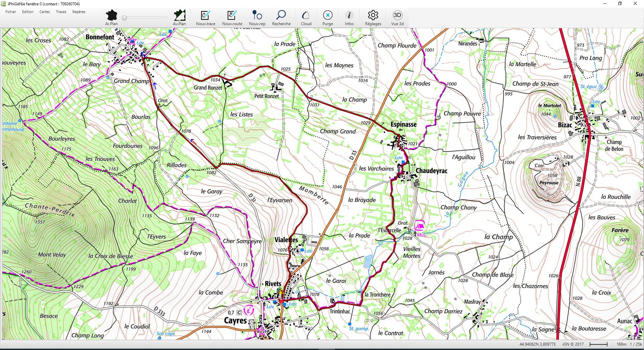Add a new waypoint with Nouv.rep
Viewport: 644px width, 350px height.
pos(257,16)
